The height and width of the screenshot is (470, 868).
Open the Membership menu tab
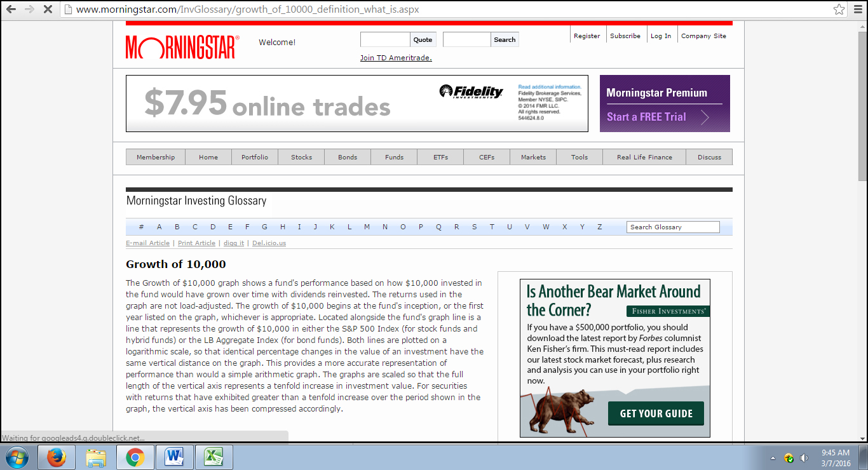click(156, 157)
